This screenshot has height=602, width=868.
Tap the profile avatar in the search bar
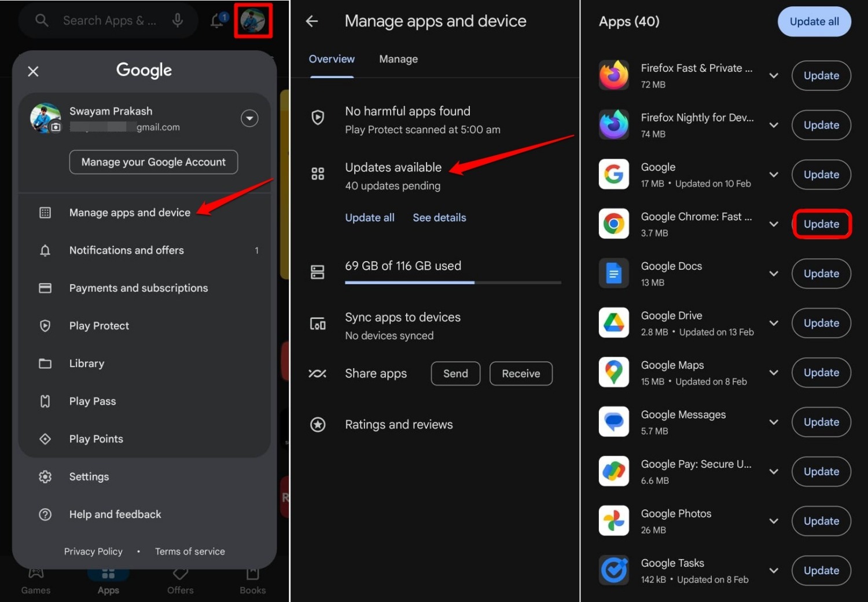tap(253, 21)
